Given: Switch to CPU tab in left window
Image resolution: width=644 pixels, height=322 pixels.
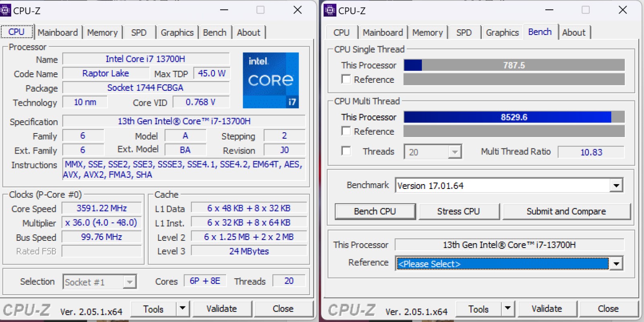Looking at the screenshot, I should click(x=17, y=32).
